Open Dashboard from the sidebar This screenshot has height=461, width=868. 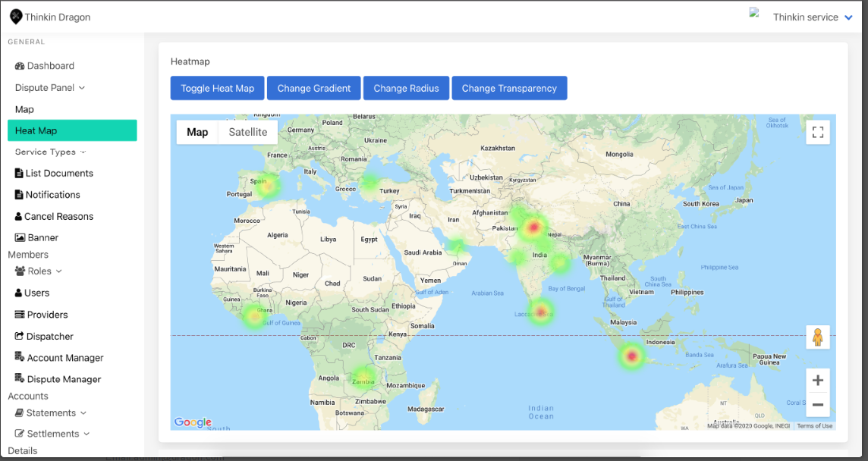(x=50, y=66)
